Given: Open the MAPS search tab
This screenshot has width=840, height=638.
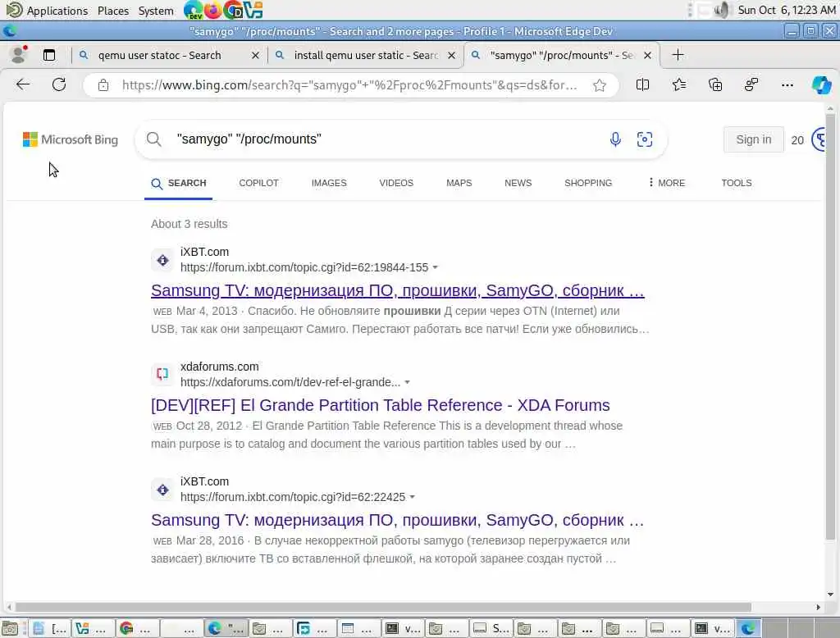Looking at the screenshot, I should [x=459, y=183].
